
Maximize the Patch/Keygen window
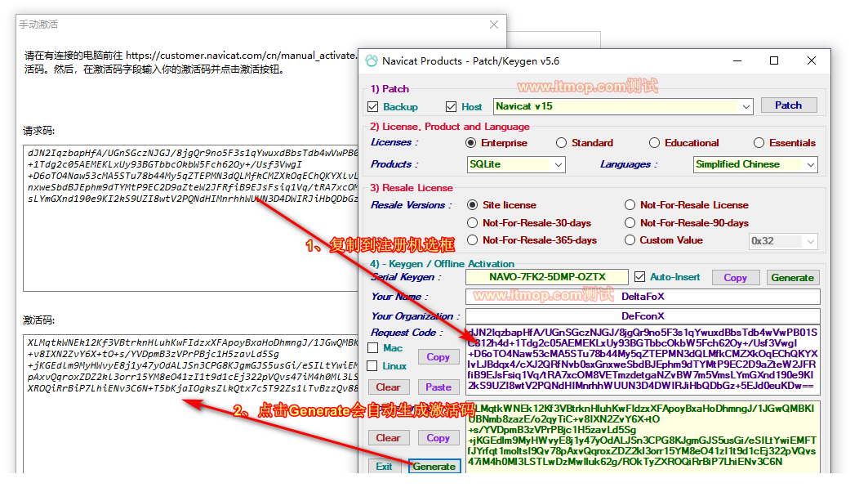point(774,61)
